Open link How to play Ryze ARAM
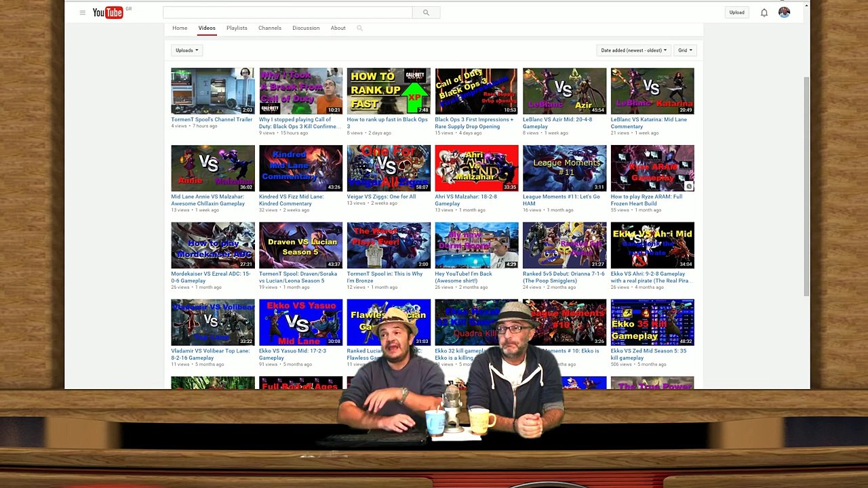The width and height of the screenshot is (868, 488). (x=647, y=201)
